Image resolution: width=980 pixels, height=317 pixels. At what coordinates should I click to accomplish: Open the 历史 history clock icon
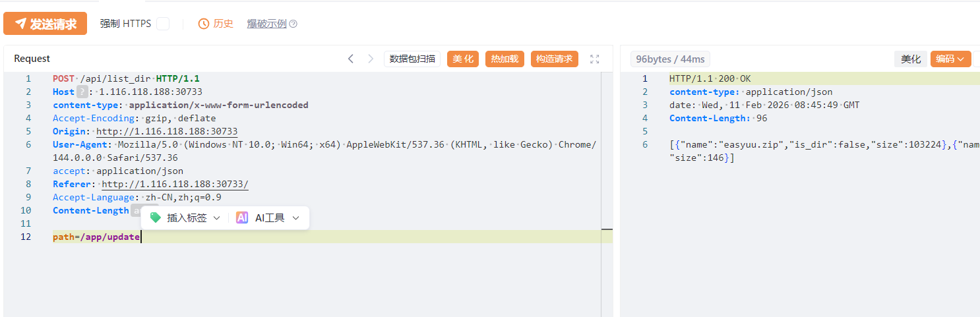tap(204, 24)
